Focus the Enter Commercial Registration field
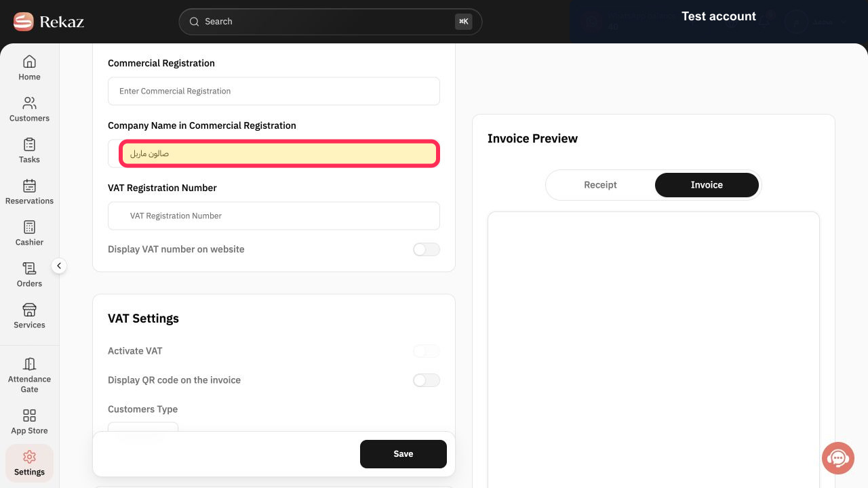 (274, 91)
